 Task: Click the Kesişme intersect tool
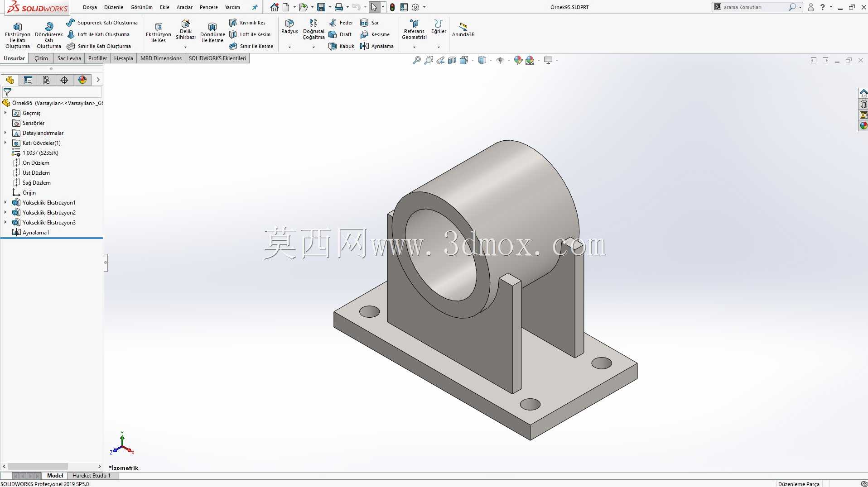(375, 34)
